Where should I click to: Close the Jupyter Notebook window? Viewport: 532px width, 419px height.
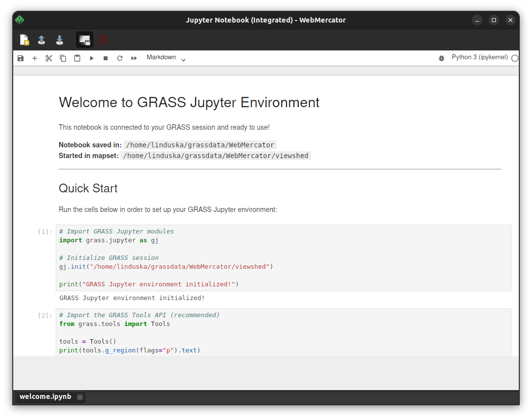coord(510,21)
